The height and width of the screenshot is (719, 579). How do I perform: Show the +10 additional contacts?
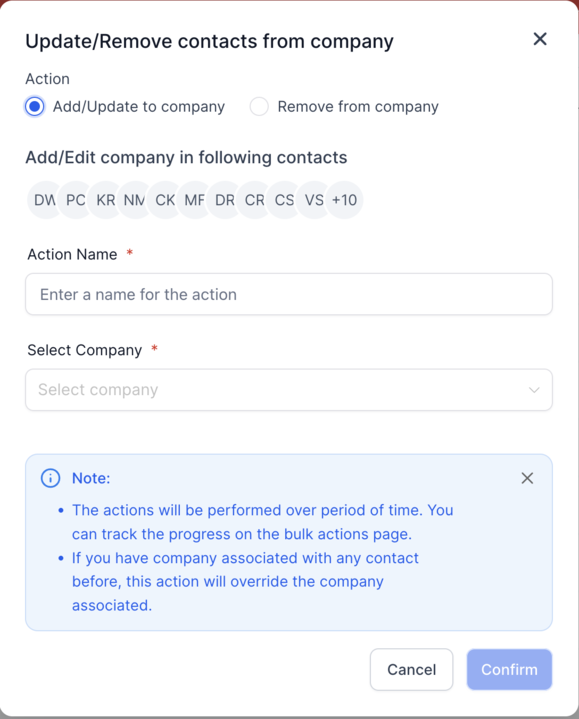345,200
